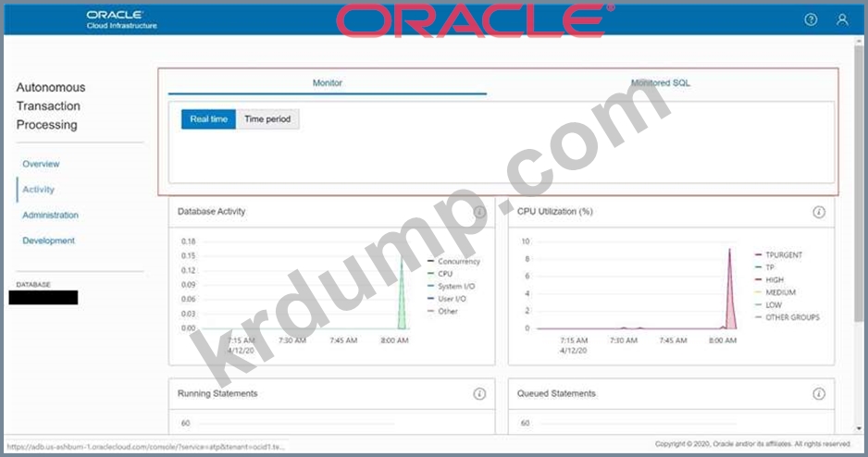Image resolution: width=868 pixels, height=457 pixels.
Task: Show info for CPU Utilization chart
Action: point(819,212)
